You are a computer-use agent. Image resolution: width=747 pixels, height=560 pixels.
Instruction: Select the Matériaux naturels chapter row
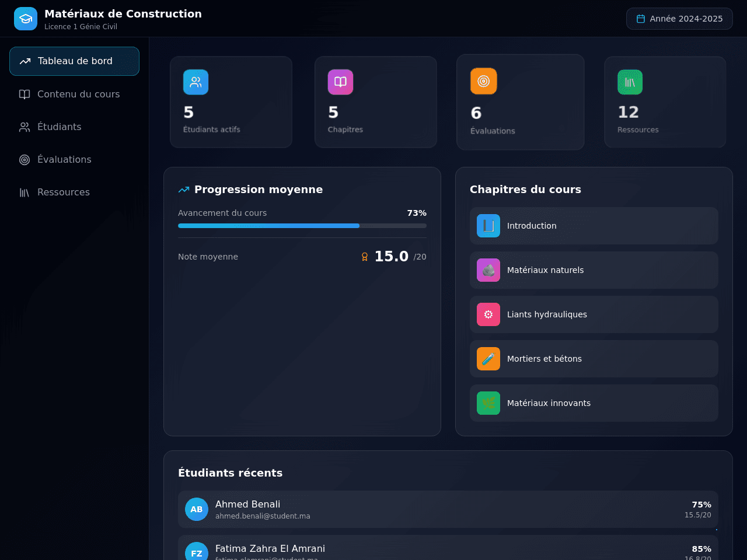coord(594,270)
